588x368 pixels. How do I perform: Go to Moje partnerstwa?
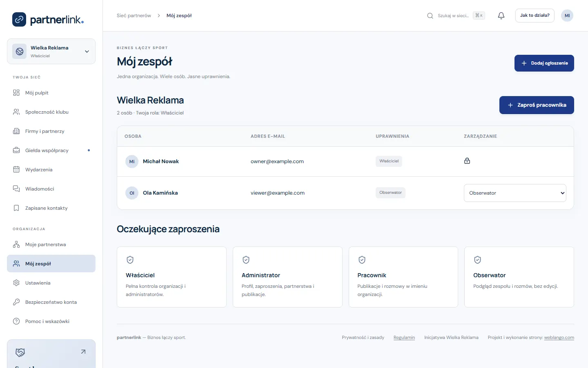tap(51, 245)
